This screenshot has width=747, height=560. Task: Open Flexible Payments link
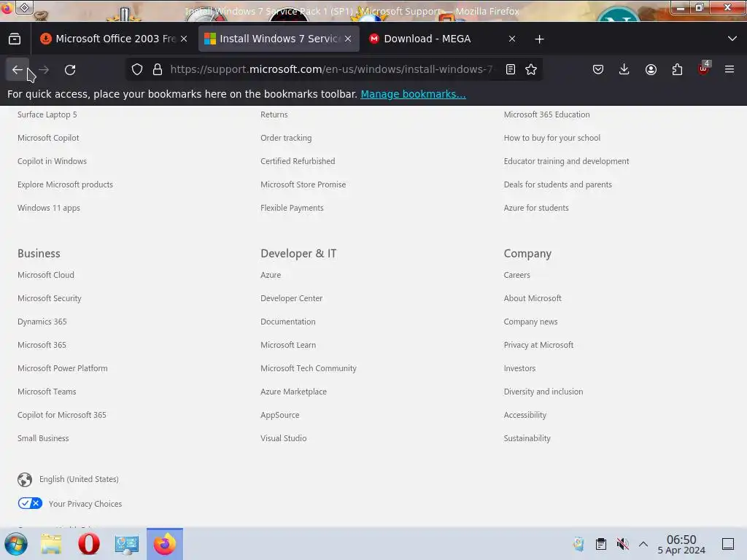pyautogui.click(x=292, y=208)
